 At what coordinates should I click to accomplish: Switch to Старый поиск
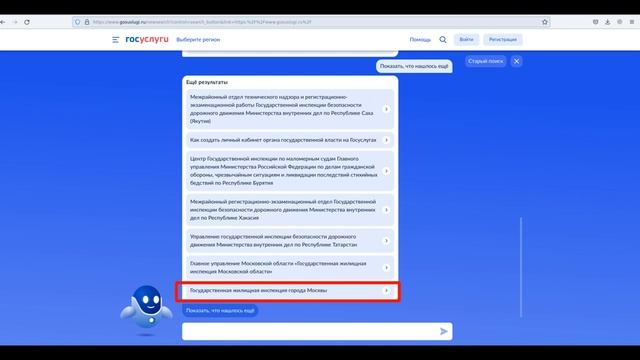coord(486,61)
